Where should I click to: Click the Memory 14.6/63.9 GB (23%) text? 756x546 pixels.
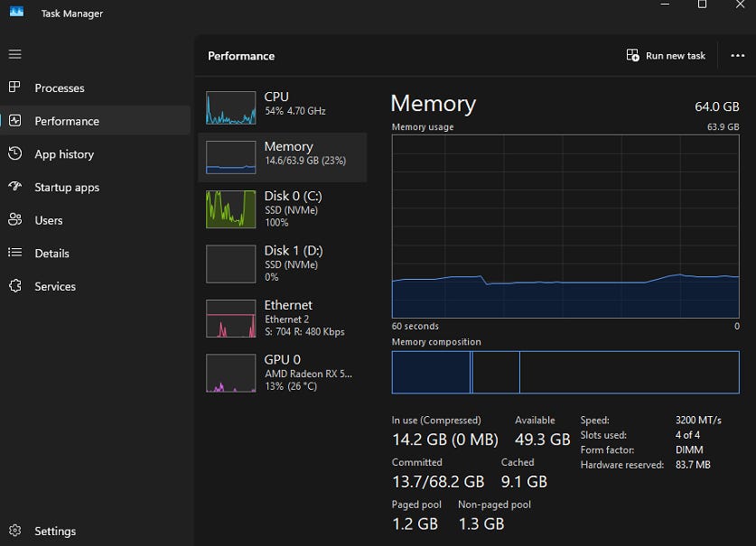coord(305,161)
